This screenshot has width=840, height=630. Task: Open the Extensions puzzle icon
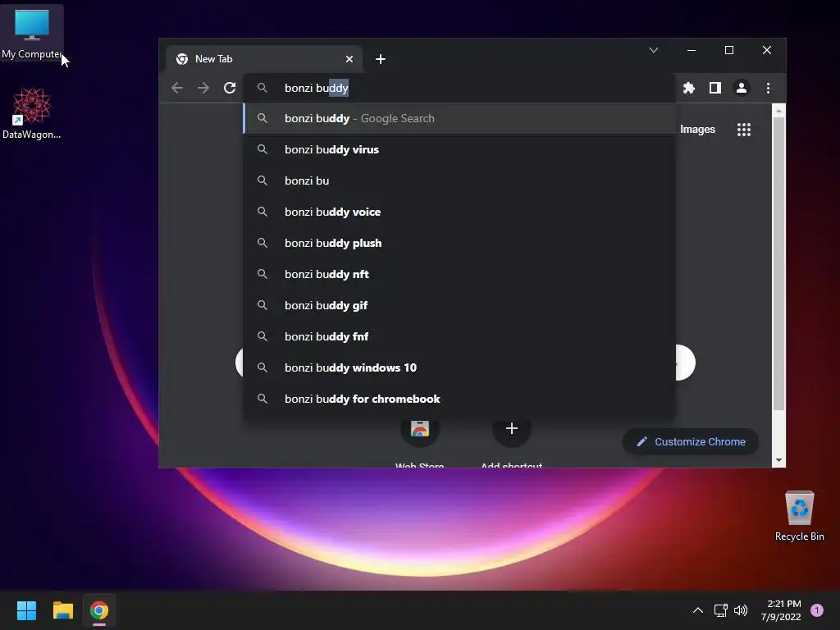[689, 88]
